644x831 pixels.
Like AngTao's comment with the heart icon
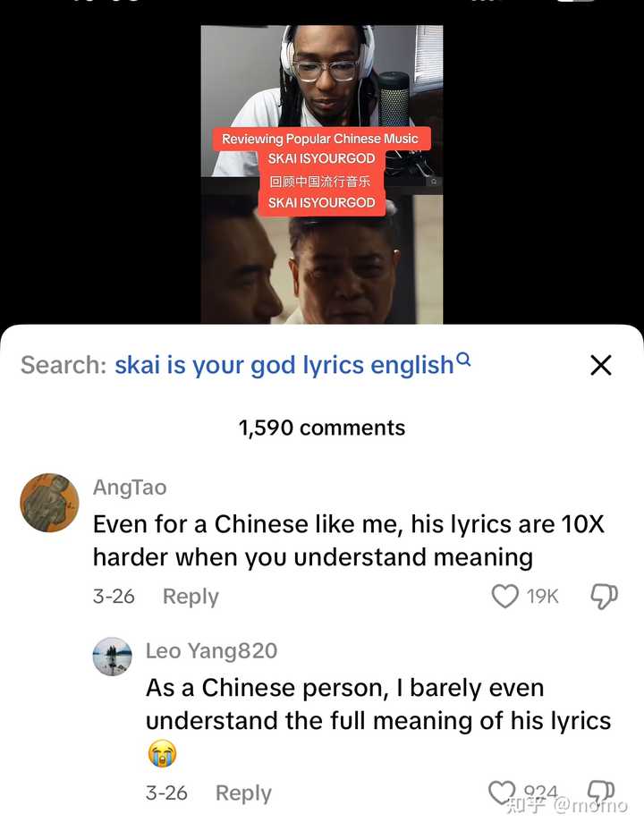[505, 597]
